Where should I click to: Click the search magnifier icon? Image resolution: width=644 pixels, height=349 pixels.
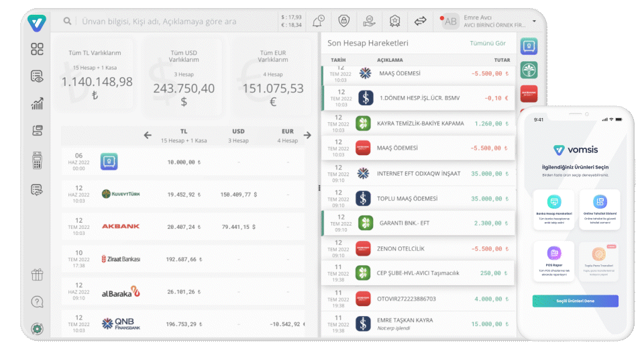pos(67,21)
